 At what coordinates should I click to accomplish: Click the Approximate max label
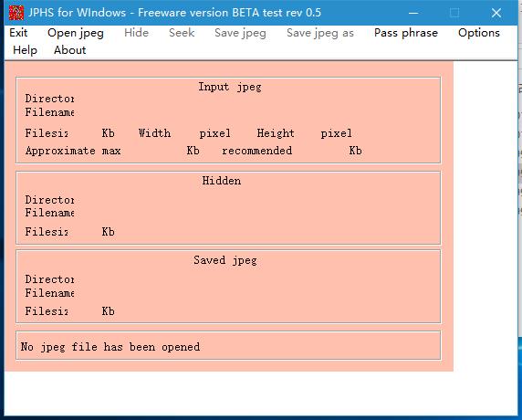pyautogui.click(x=73, y=151)
